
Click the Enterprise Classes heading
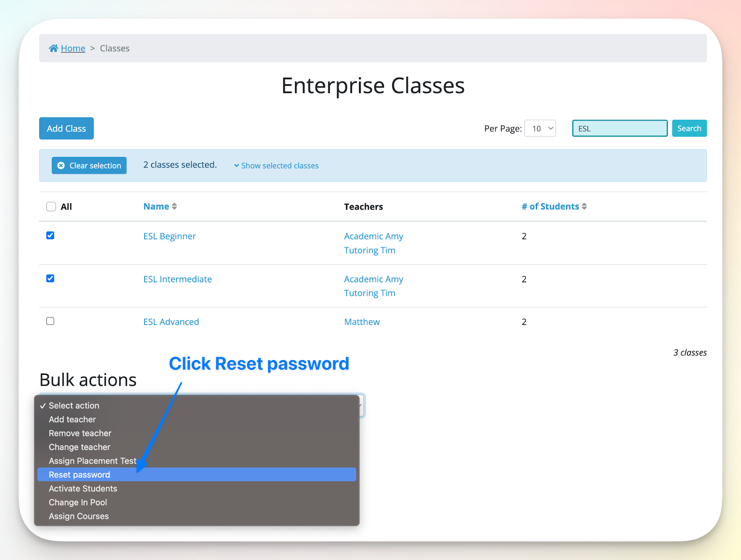(x=373, y=86)
